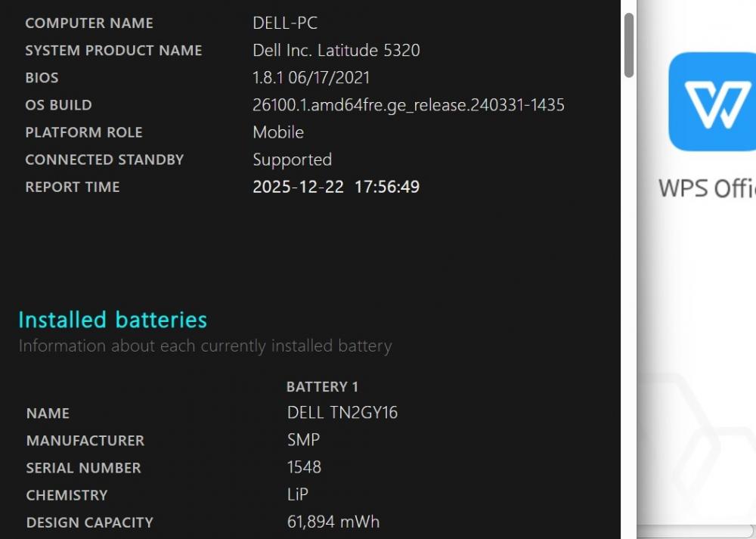Click the Installed batteries heading

[113, 320]
